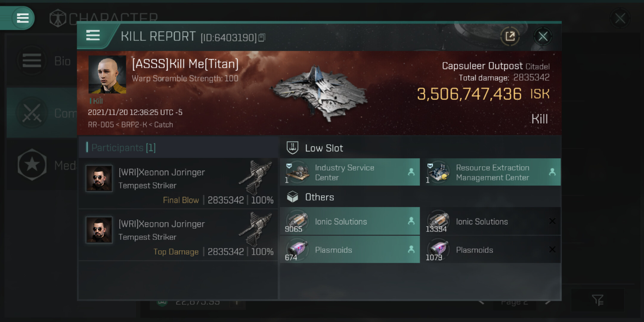This screenshot has height=322, width=644.
Task: View Top Damage pilot Xeonon Joringer portrait
Action: click(99, 230)
